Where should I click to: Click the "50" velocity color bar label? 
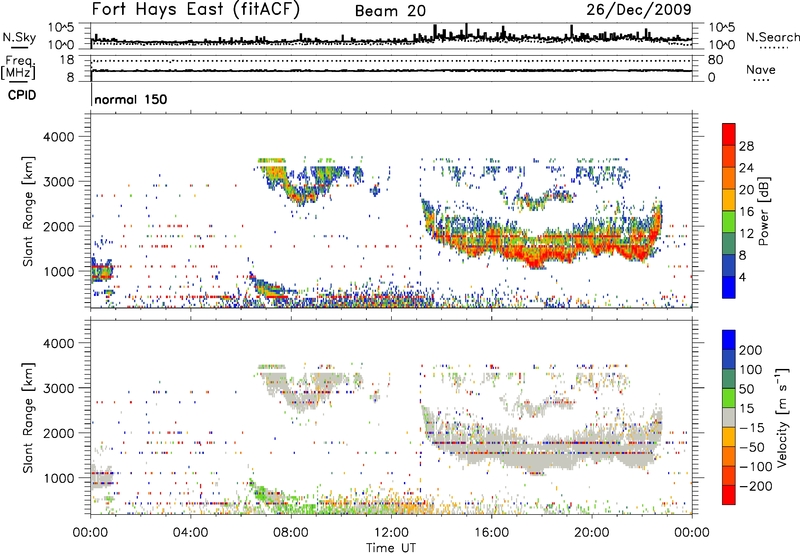tap(746, 389)
